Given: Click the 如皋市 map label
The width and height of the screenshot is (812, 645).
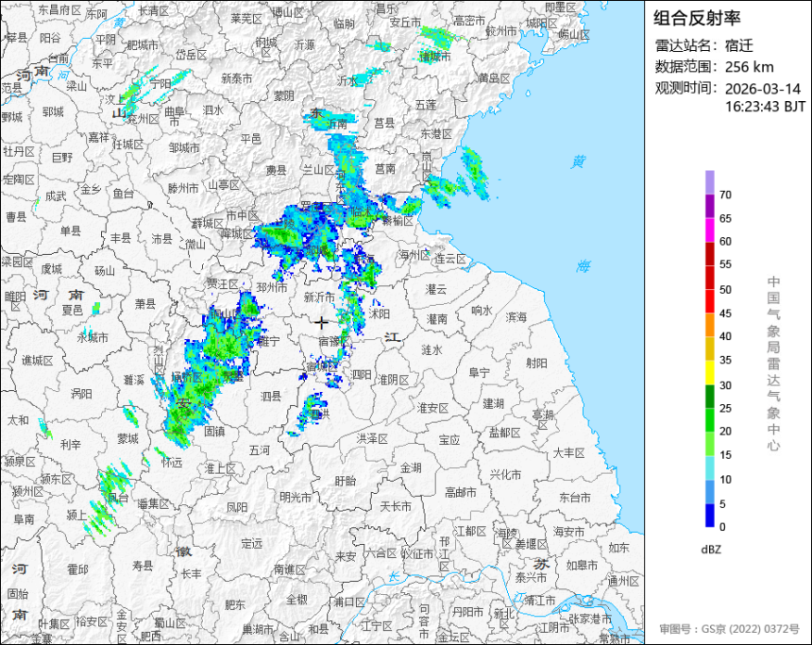Looking at the screenshot, I should [x=582, y=565].
